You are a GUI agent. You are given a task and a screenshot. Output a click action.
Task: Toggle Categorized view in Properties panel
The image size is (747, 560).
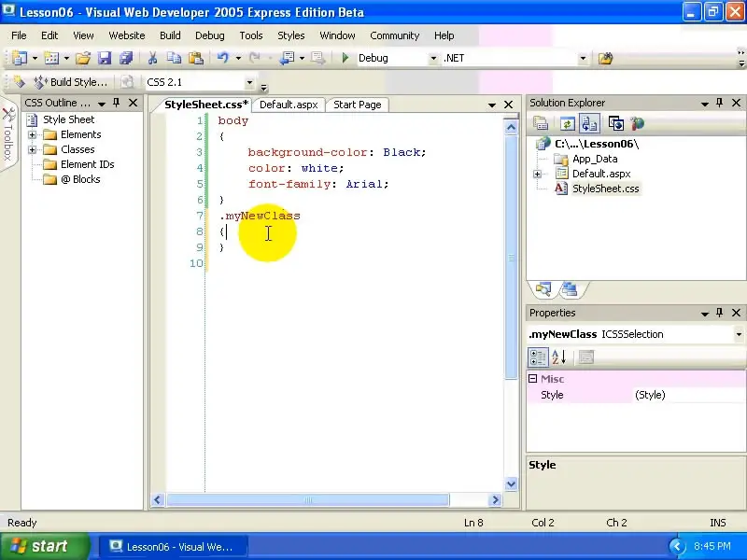point(539,357)
